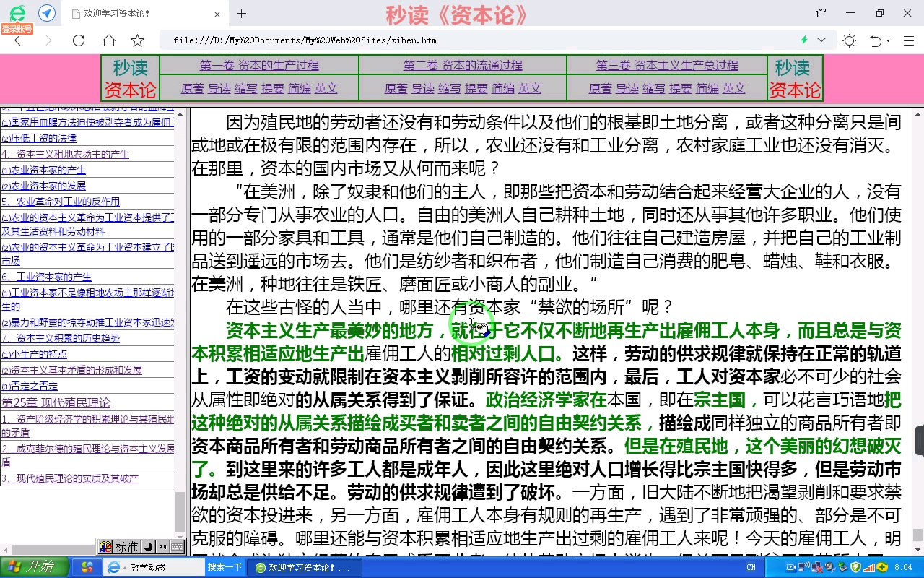Open 提要 under 第三卷

[x=681, y=88]
